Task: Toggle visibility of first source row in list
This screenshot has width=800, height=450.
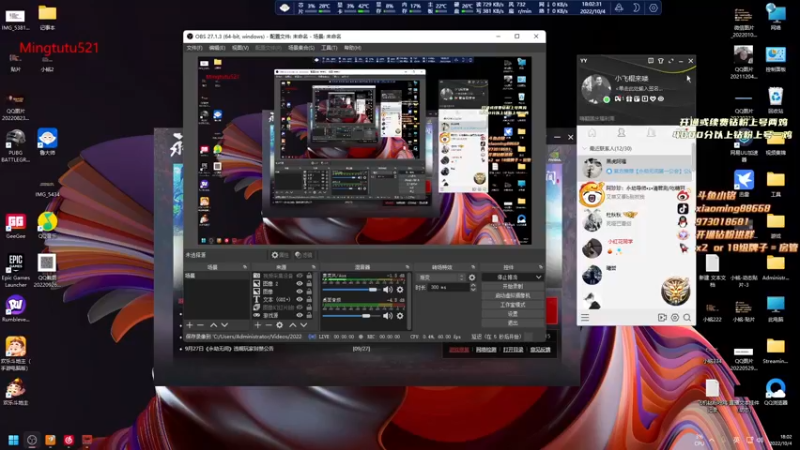Action: click(299, 276)
